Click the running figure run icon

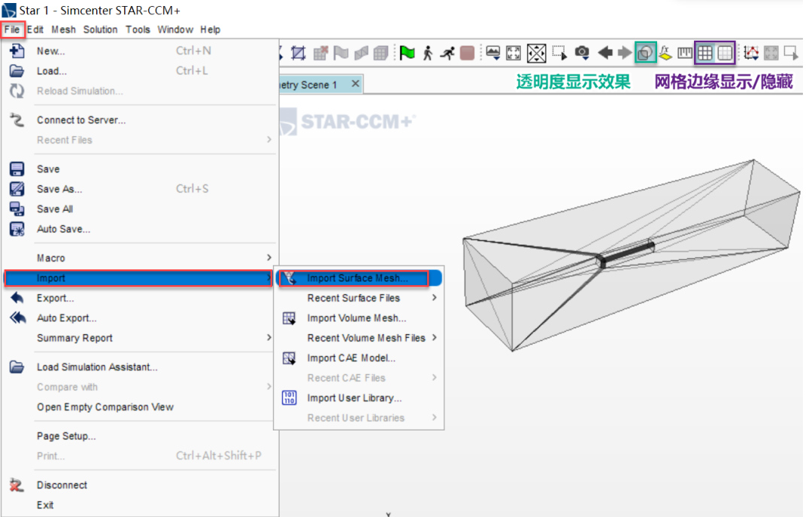447,53
